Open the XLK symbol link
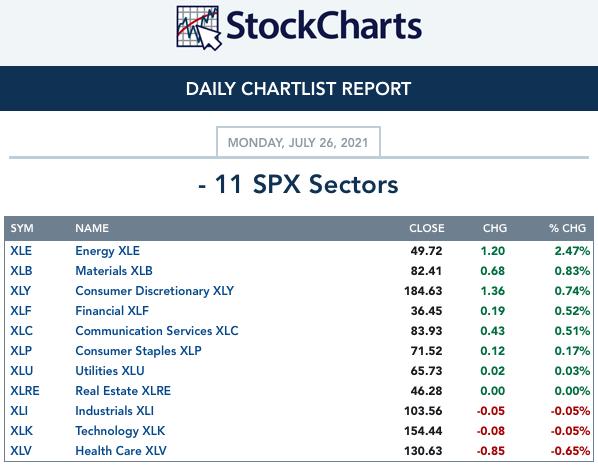The image size is (598, 468). [21, 431]
